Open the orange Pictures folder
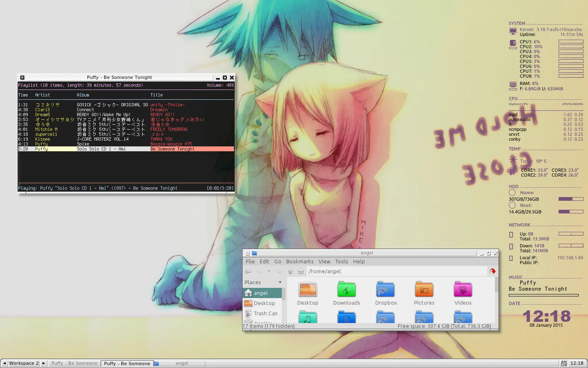Screen dimensions: 588x368 (424, 289)
